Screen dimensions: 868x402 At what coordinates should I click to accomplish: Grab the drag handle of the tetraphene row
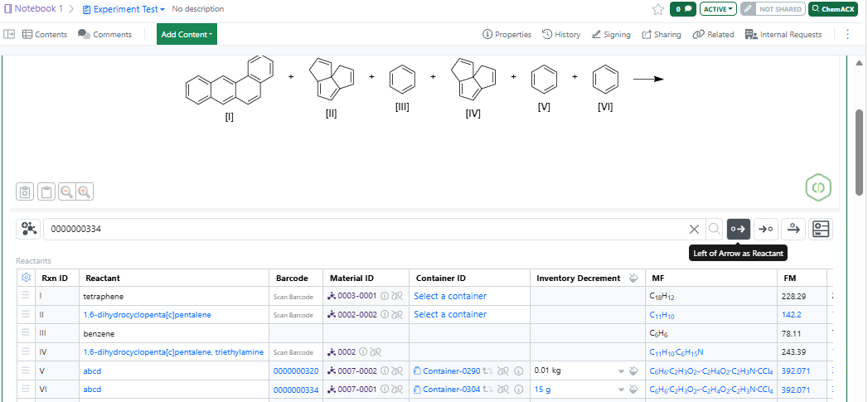point(26,296)
